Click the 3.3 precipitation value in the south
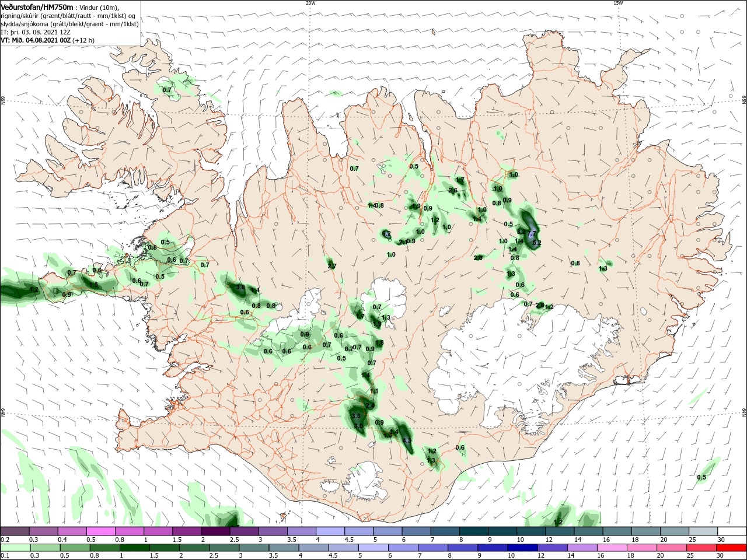Viewport: 747px width, 560px height. (x=356, y=416)
